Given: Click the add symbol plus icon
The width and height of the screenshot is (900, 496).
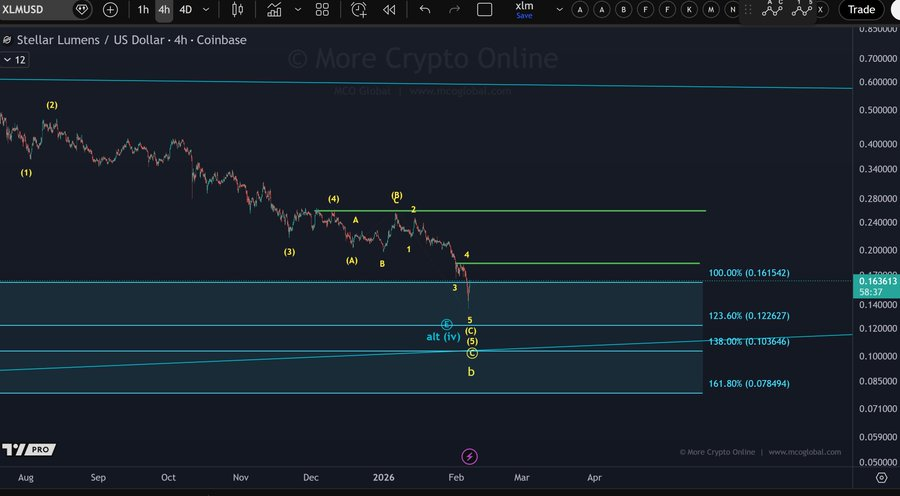Looking at the screenshot, I should click(110, 10).
